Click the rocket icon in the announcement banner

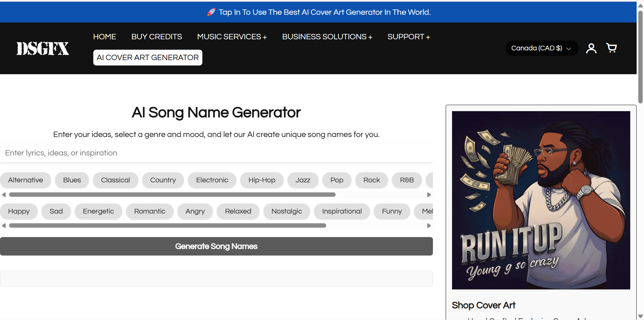(211, 12)
